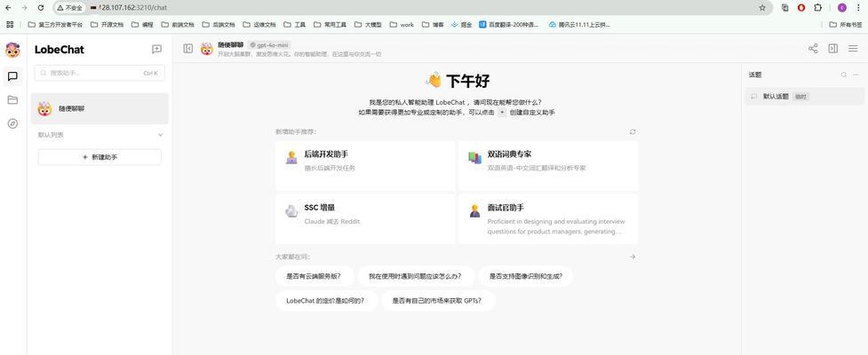Open the 第三方开发者平台 bookmark folder

point(55,24)
